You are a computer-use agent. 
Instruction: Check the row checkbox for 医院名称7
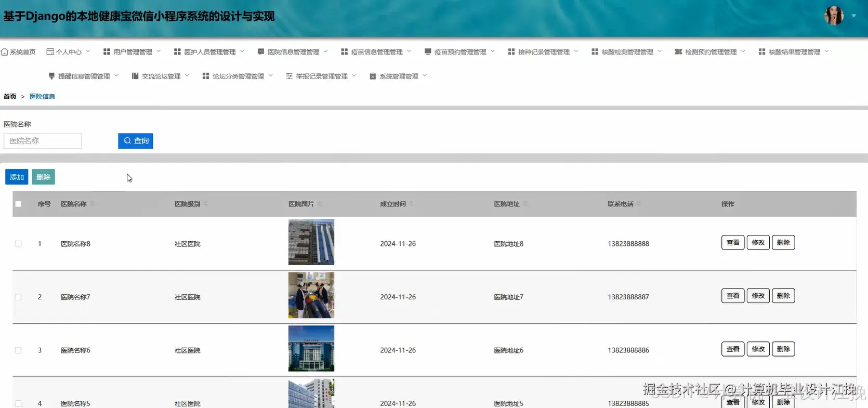tap(18, 297)
